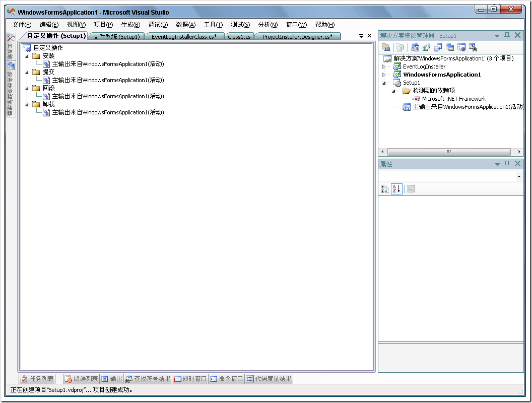The height and width of the screenshot is (403, 532).
Task: Open the Registry Editor icon
Action: pos(427,47)
